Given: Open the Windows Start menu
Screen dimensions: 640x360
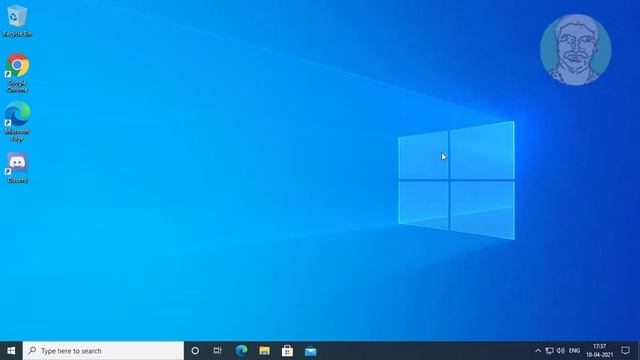Looking at the screenshot, I should [x=11, y=351].
